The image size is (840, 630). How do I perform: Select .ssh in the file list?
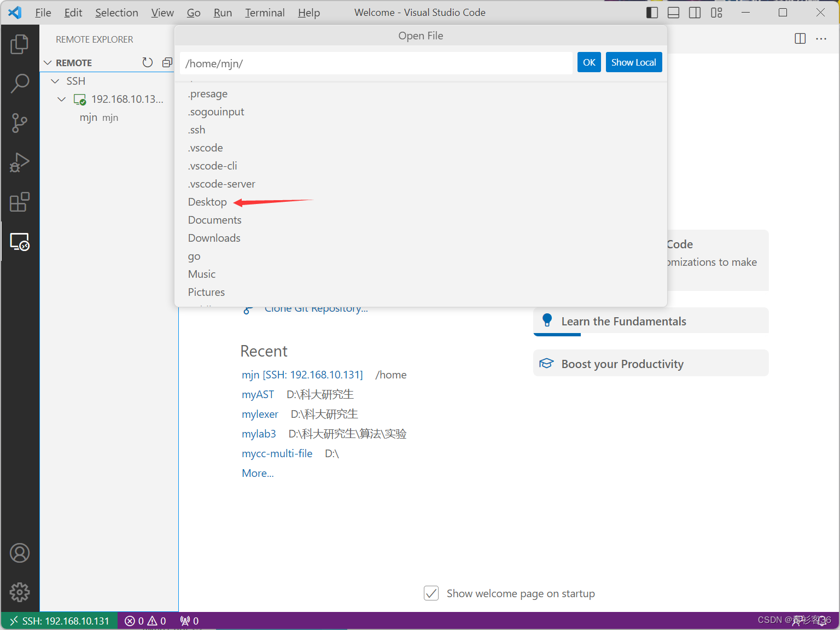pos(421,130)
